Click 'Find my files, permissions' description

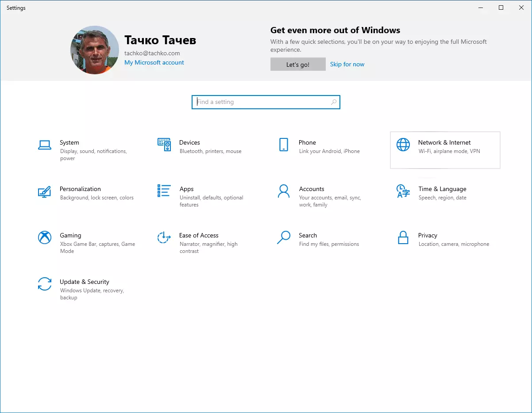click(329, 244)
